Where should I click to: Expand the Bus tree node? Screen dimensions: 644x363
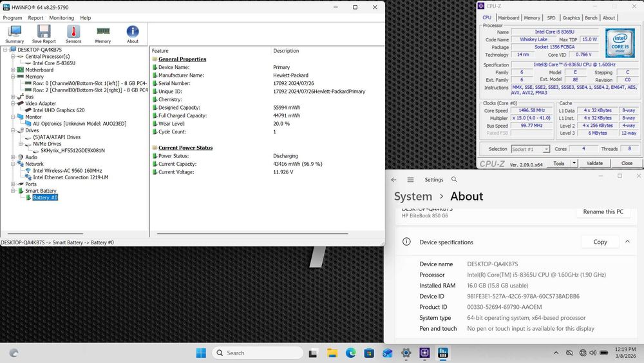click(x=13, y=97)
